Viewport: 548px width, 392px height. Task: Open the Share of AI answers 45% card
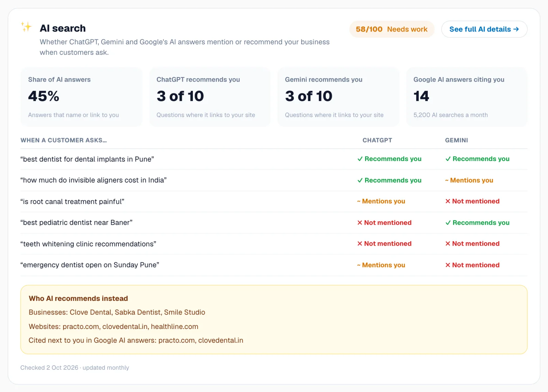[x=81, y=97]
